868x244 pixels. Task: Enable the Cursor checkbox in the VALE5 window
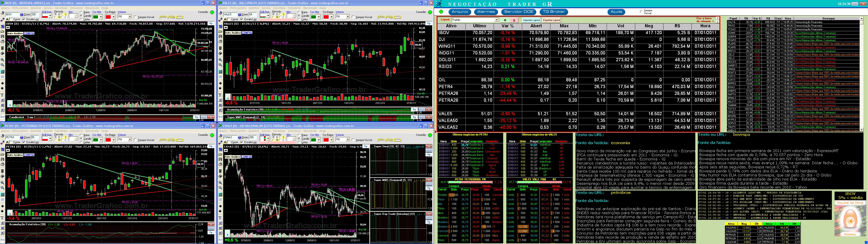click(x=229, y=19)
